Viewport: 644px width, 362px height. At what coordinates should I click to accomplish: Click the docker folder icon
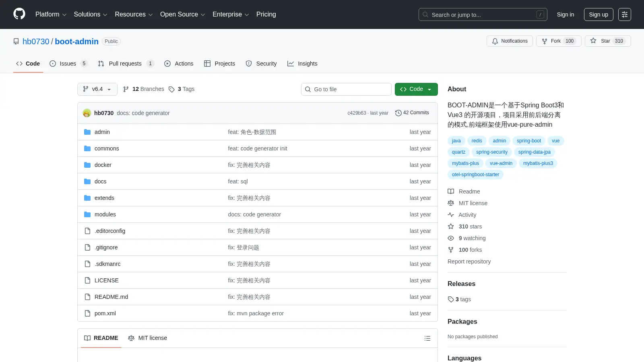(x=87, y=165)
